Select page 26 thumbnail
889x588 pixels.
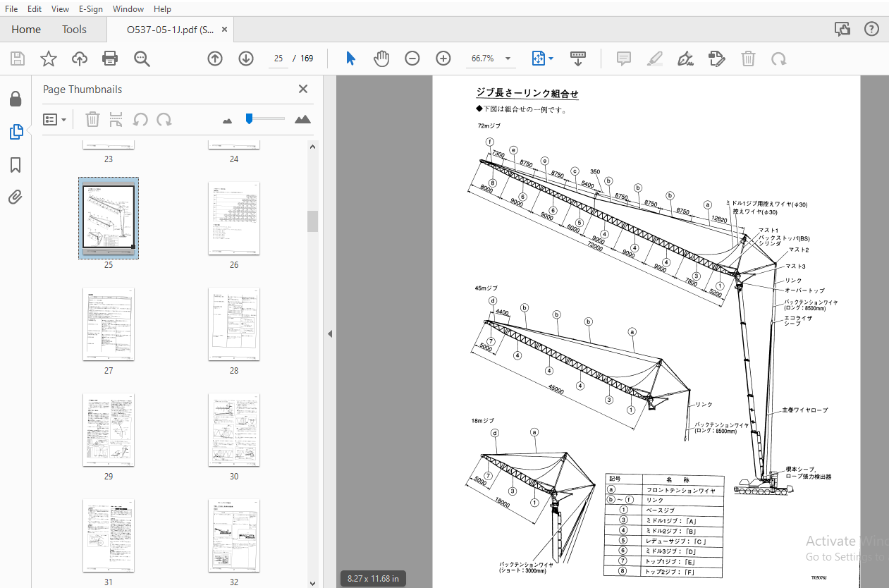(234, 219)
